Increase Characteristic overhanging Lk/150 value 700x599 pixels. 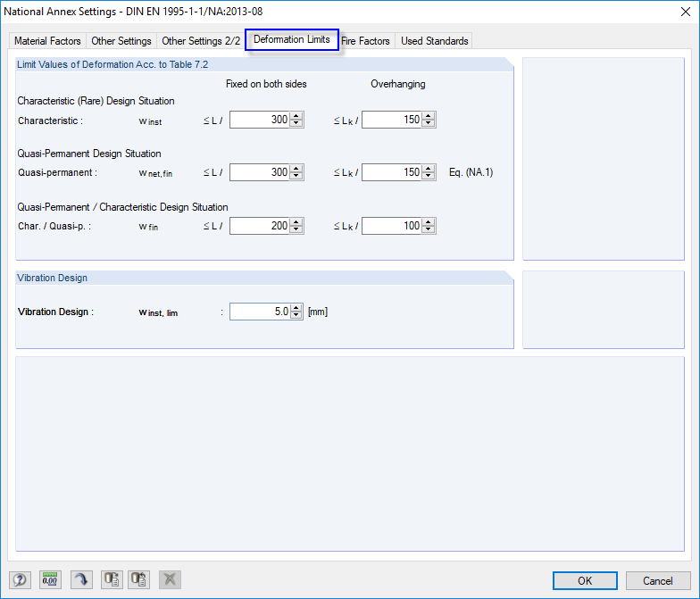click(x=429, y=116)
